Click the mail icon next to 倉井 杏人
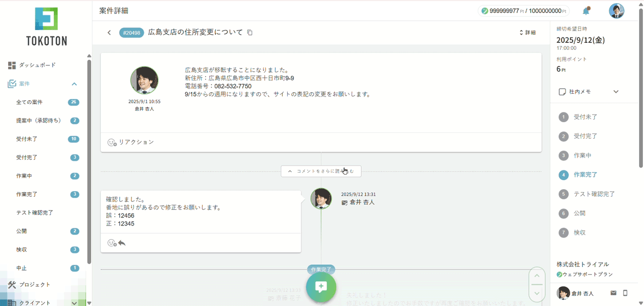This screenshot has height=306, width=644. 613,293
